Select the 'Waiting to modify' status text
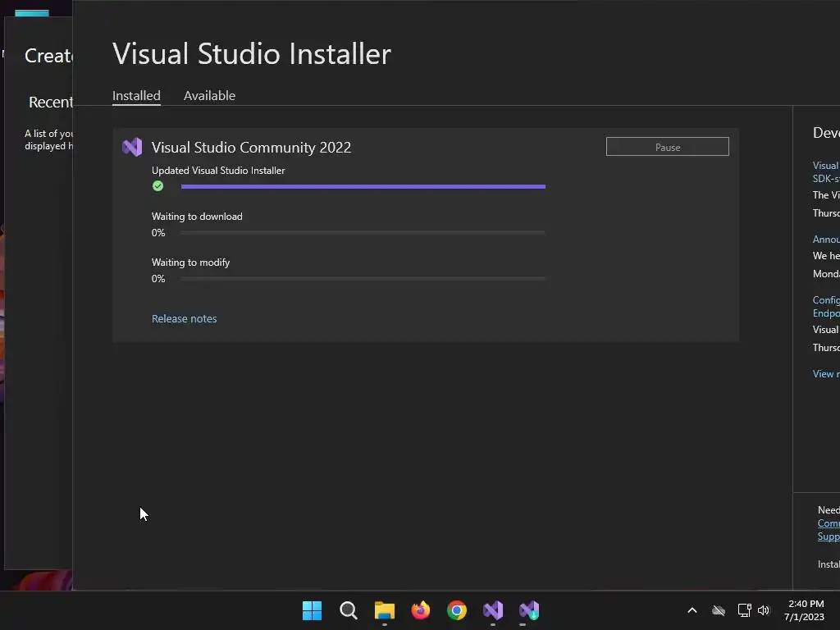This screenshot has width=840, height=630. pos(190,262)
